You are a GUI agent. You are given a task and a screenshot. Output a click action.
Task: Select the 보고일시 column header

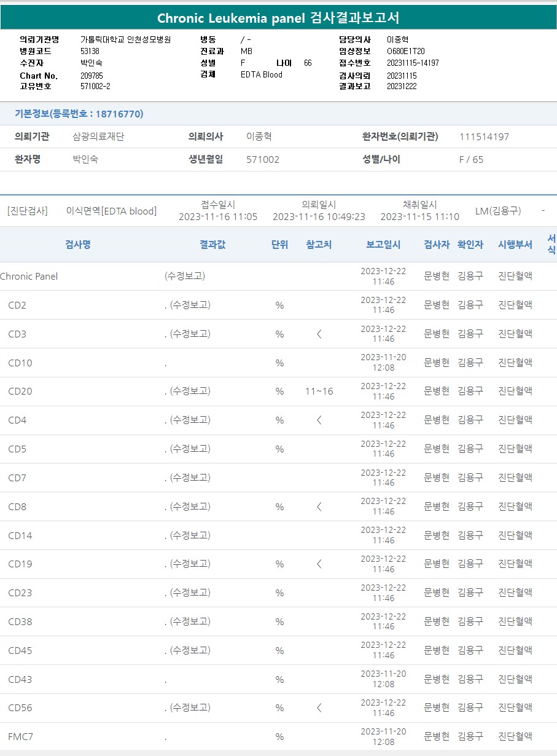383,245
